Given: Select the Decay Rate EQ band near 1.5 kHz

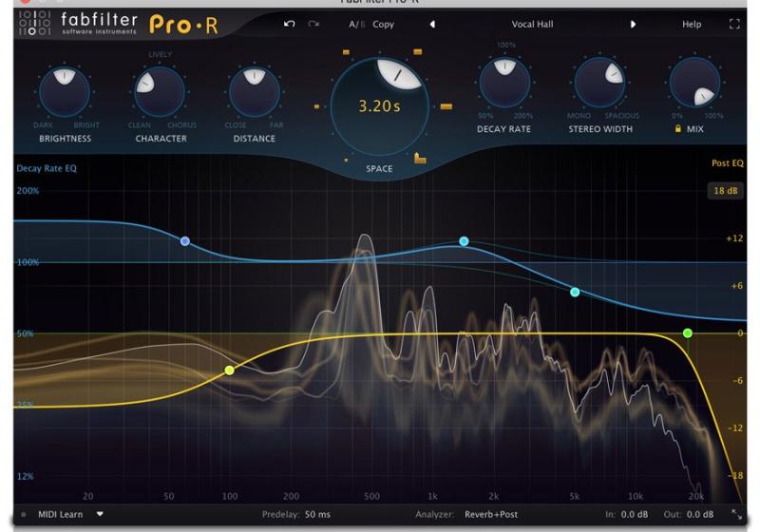Looking at the screenshot, I should point(464,240).
